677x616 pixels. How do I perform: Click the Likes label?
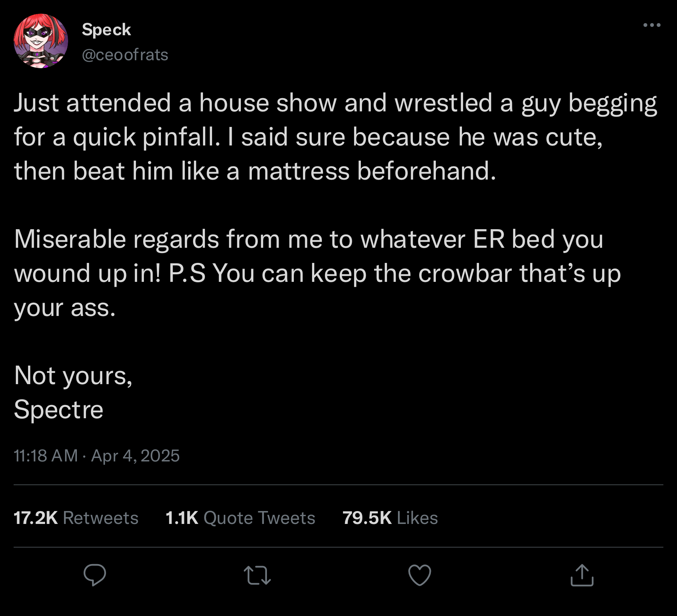[418, 518]
